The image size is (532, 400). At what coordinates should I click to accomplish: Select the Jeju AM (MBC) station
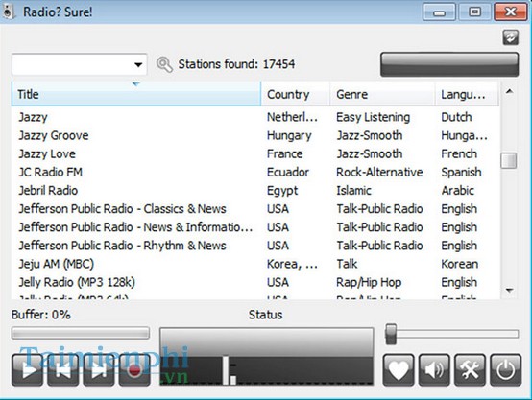click(255, 264)
